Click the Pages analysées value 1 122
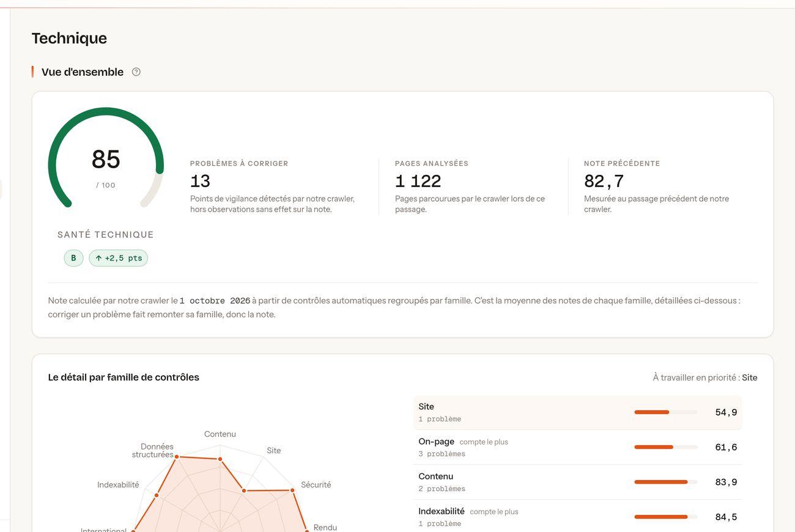The image size is (795, 532). (x=418, y=181)
